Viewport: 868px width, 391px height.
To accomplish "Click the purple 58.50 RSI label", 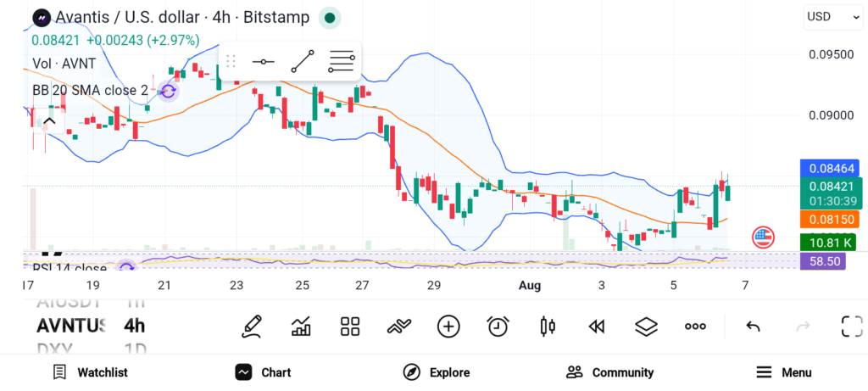I will click(x=823, y=261).
